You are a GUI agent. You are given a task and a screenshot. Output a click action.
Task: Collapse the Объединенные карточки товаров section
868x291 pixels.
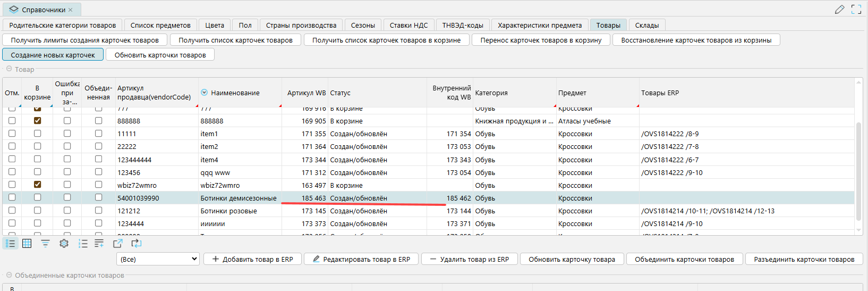coord(8,275)
